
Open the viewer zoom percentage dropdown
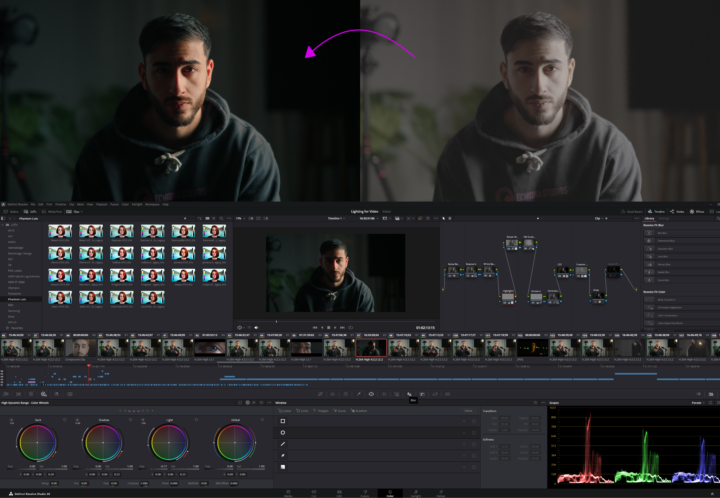[x=240, y=218]
